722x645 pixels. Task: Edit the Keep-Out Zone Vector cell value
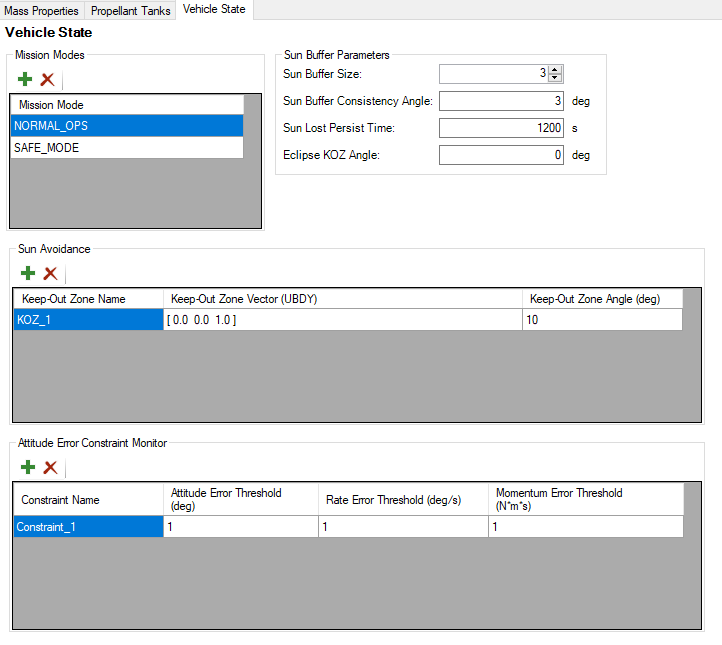tap(342, 320)
